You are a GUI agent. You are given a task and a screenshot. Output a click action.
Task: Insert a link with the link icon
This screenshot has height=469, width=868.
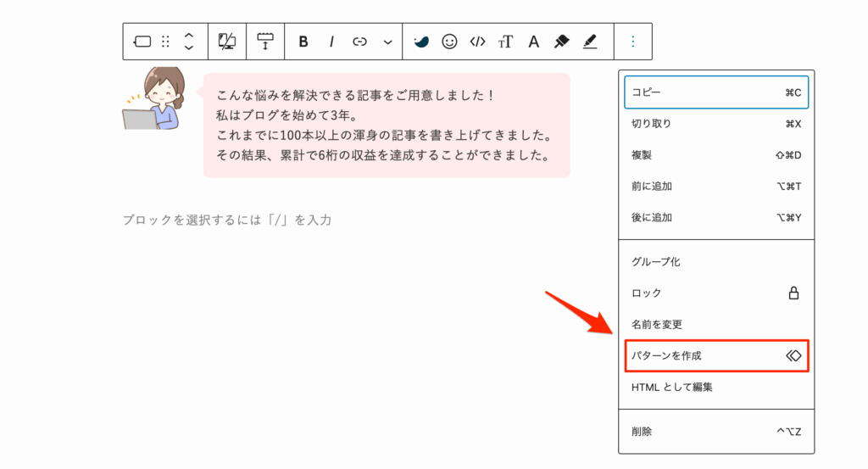point(359,42)
